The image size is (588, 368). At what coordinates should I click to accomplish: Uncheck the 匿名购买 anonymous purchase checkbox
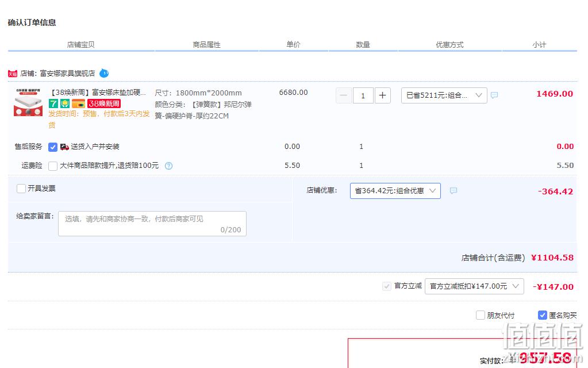pos(542,315)
